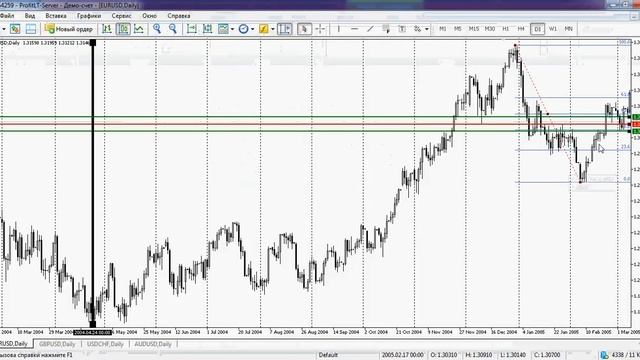Expand the arrows tool dropdown arrow
The image size is (640, 360).
[427, 29]
